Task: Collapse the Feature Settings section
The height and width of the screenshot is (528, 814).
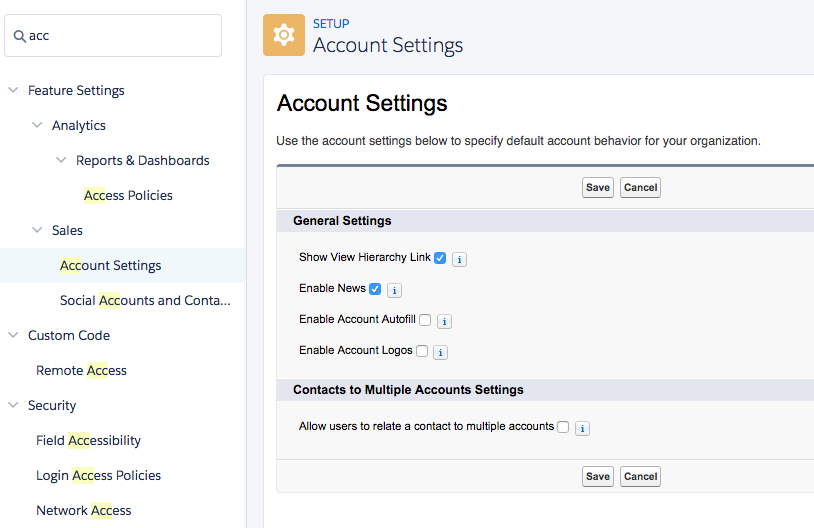Action: 13,90
